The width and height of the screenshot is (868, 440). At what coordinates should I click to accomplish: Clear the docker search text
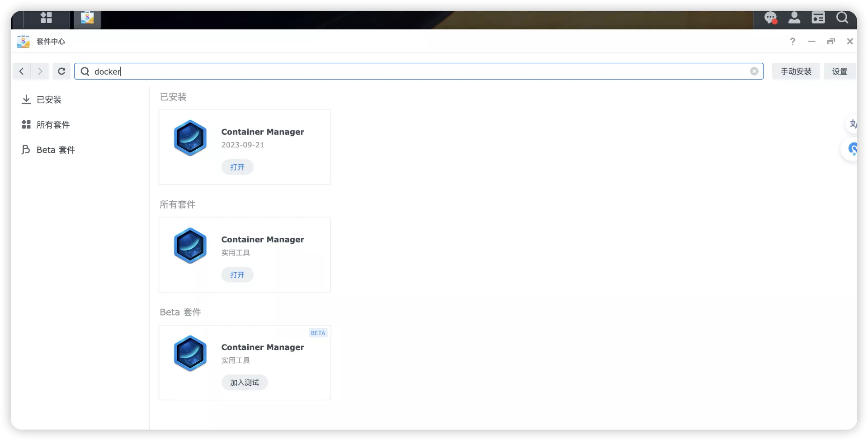(x=754, y=71)
